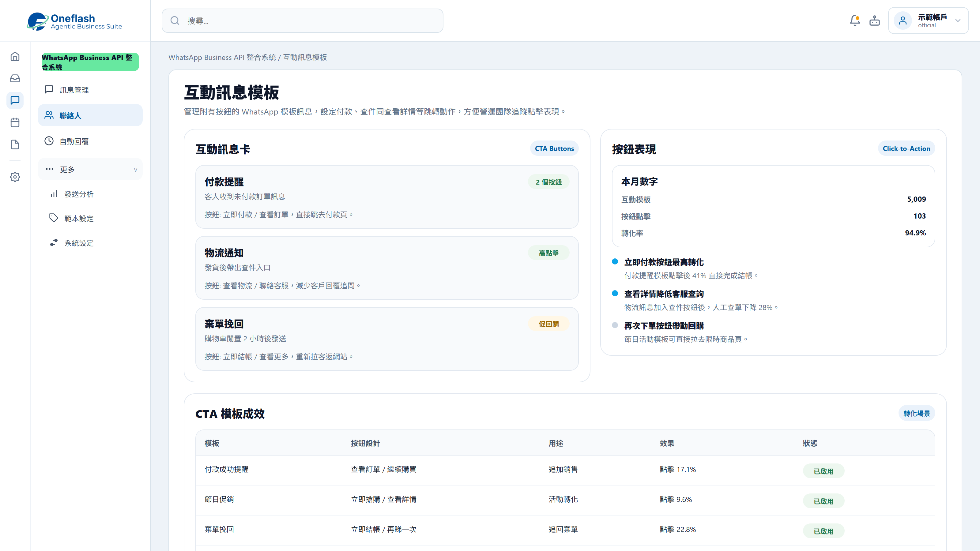Select the 付款成功提醒 table row
The height and width of the screenshot is (551, 980).
point(565,471)
